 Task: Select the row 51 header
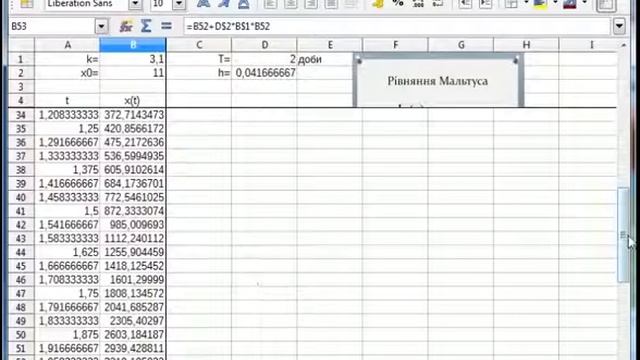coord(21,348)
